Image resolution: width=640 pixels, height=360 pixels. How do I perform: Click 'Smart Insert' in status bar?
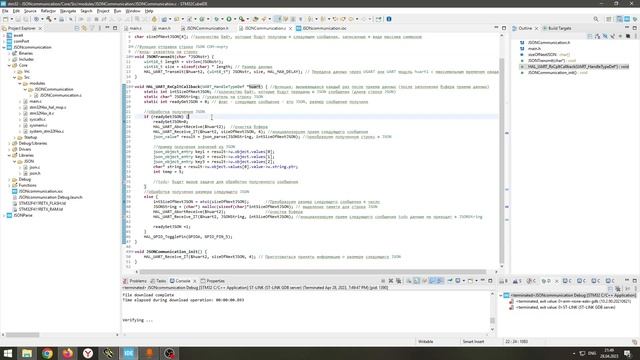(473, 342)
